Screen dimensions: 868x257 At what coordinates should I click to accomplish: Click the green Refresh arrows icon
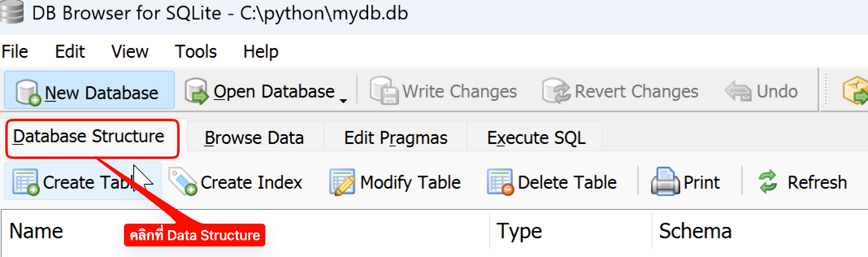[x=768, y=182]
